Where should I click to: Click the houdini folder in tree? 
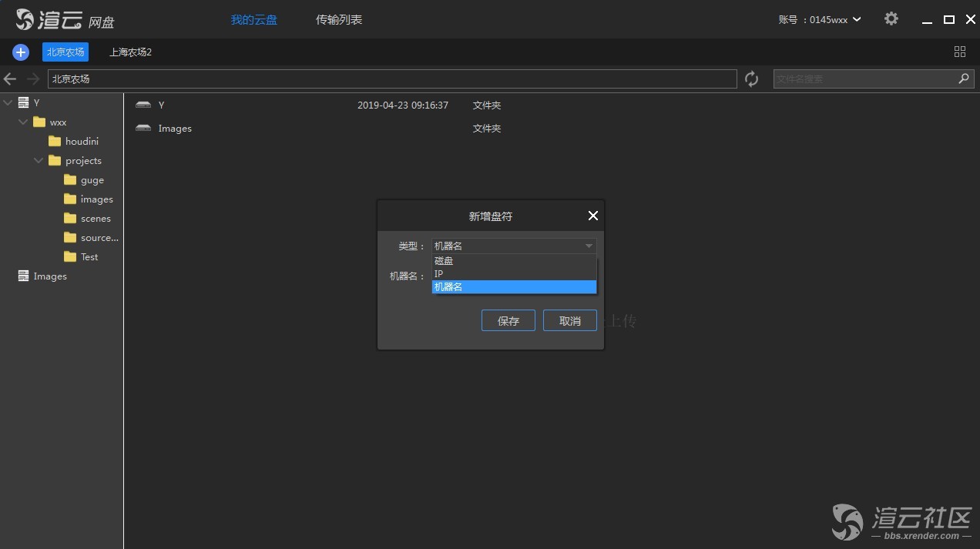pyautogui.click(x=81, y=142)
